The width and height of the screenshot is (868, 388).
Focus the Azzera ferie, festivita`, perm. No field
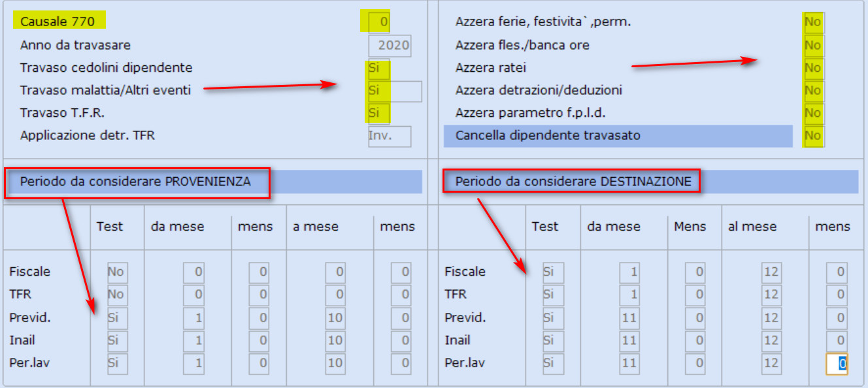[x=813, y=22]
